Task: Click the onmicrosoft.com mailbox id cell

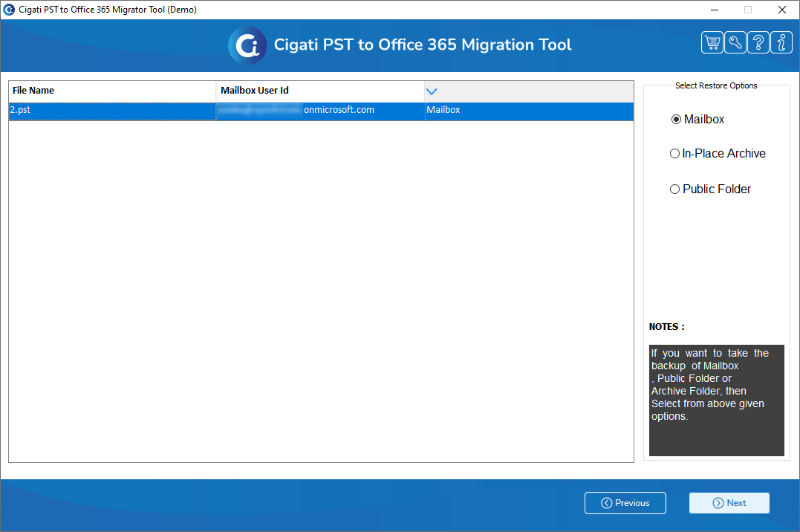Action: pyautogui.click(x=320, y=111)
